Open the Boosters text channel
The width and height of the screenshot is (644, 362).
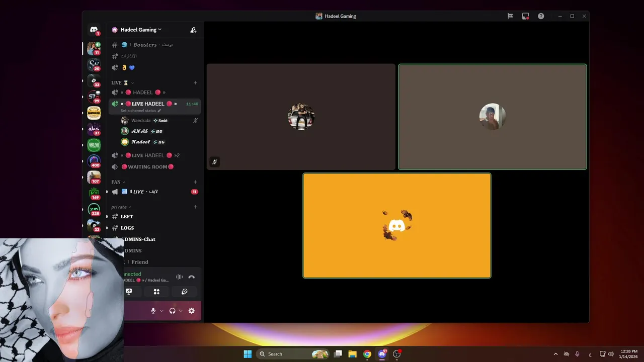154,45
